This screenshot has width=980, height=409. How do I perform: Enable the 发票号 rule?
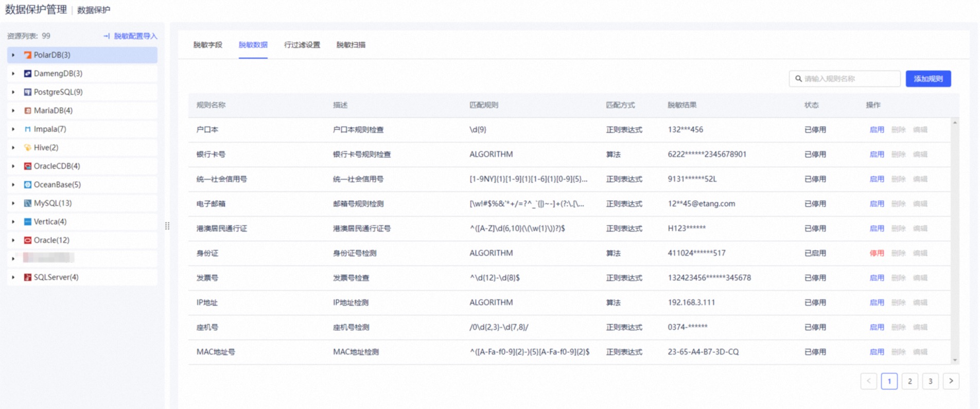(x=877, y=278)
